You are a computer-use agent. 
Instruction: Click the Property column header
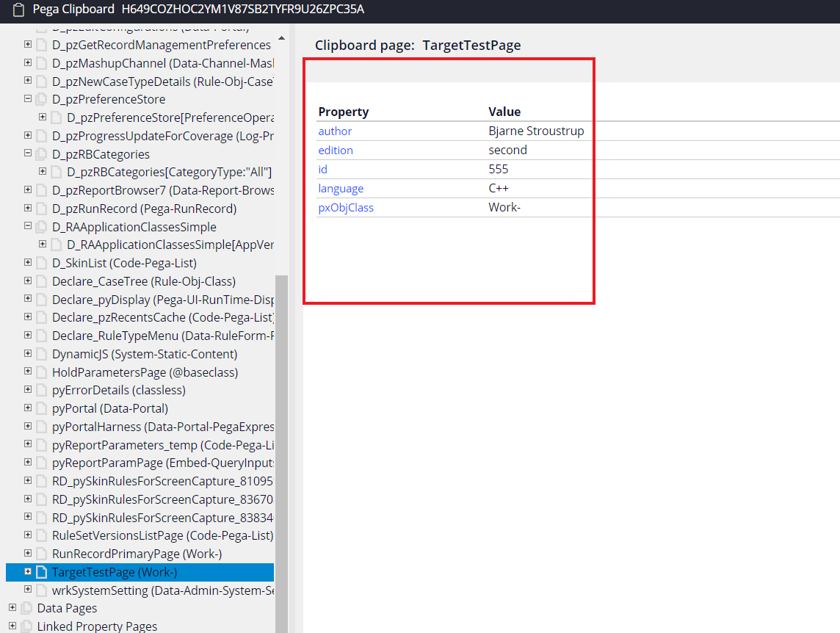[344, 112]
